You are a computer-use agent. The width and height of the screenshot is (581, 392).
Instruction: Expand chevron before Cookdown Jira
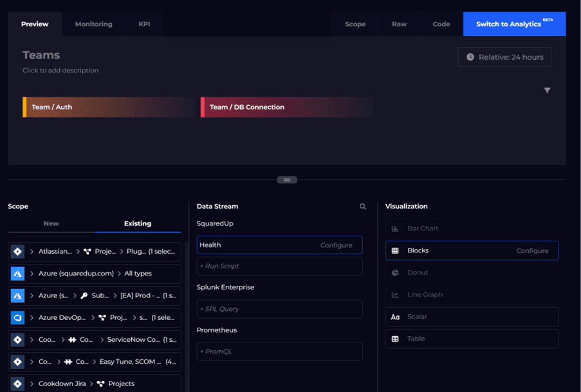32,384
